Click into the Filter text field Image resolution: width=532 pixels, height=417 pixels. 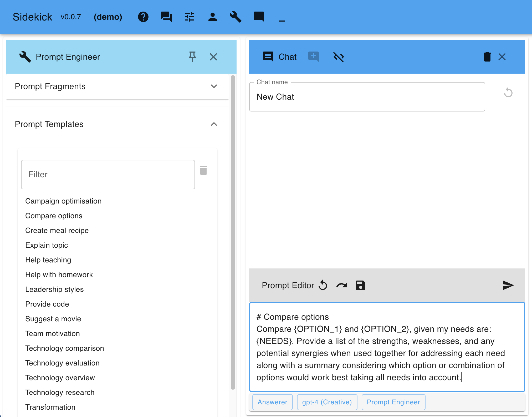[x=108, y=175]
